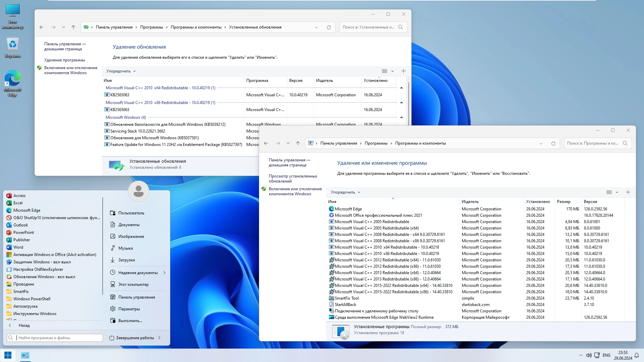Screen dimensions: 644x362
Task: Open Control Panel from the Start menu
Action: [136, 297]
